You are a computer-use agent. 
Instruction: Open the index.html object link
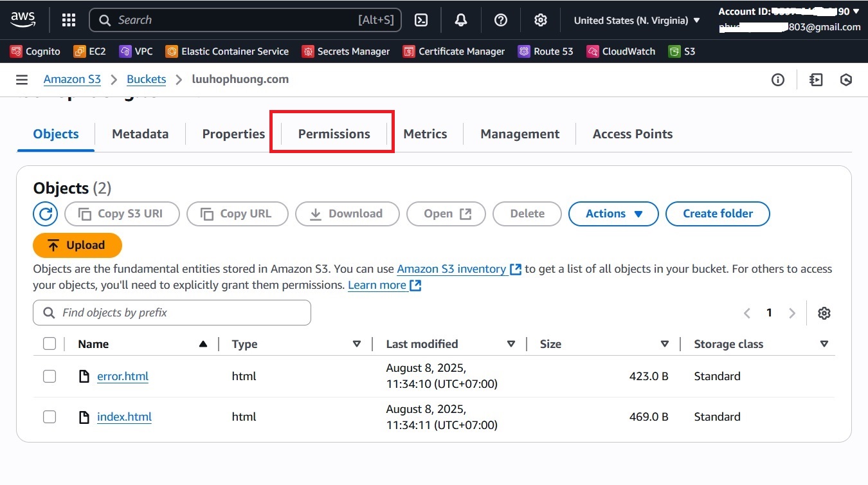[x=124, y=417]
